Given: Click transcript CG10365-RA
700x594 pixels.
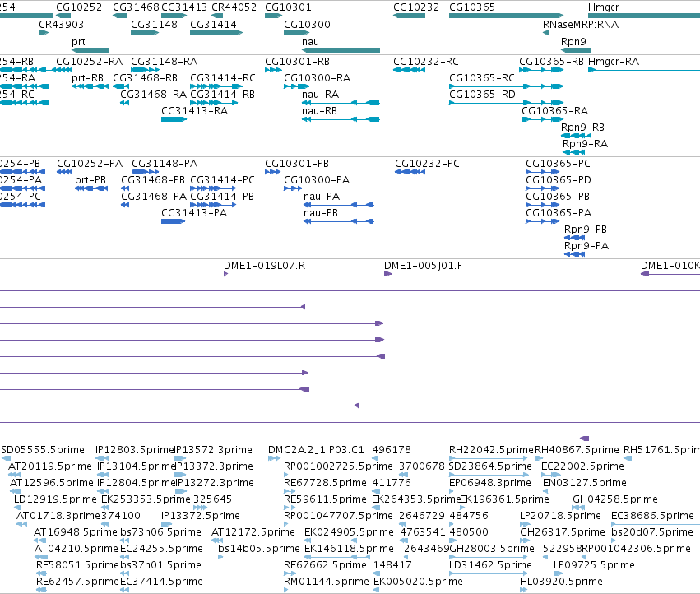Looking at the screenshot, I should (555, 111).
